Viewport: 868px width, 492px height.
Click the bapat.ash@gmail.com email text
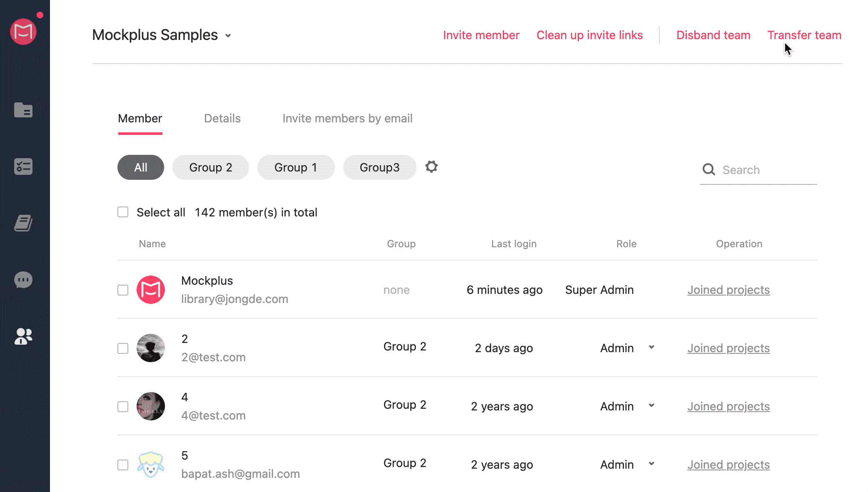pyautogui.click(x=240, y=474)
